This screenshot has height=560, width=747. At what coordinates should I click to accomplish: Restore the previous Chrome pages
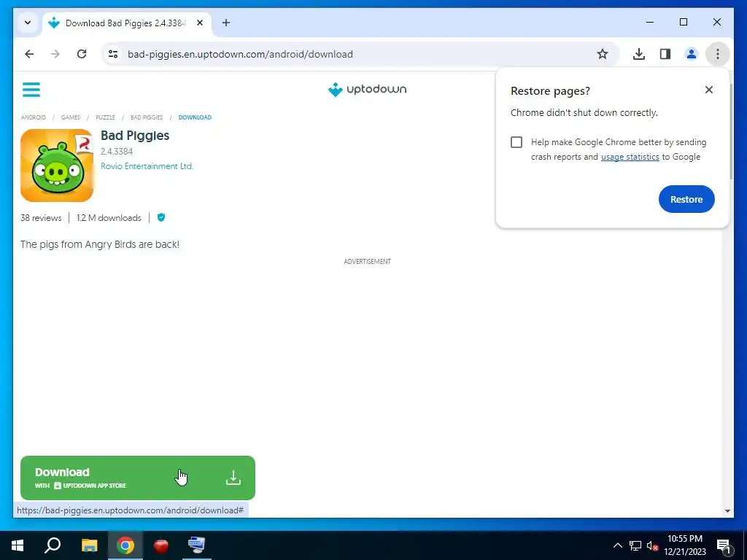[686, 199]
